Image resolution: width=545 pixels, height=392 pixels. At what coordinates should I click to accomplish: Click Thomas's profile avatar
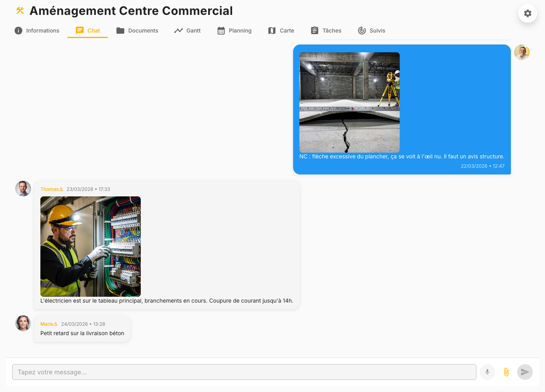click(x=23, y=189)
